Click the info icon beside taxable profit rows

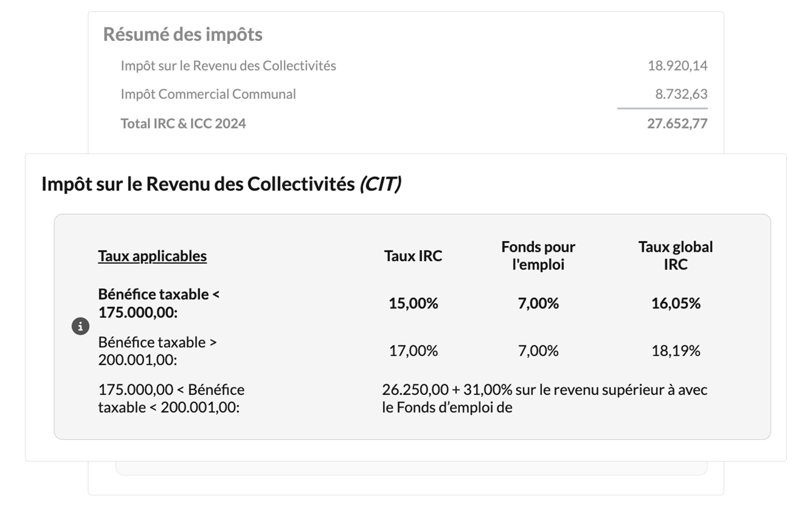(x=81, y=326)
